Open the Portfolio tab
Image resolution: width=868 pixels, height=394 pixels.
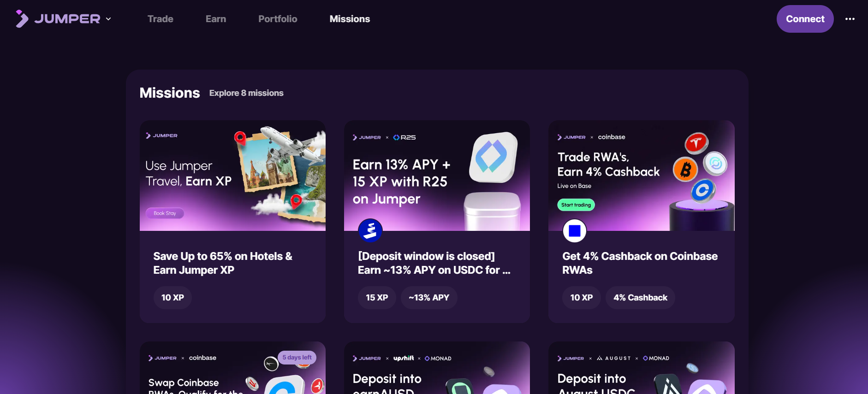tap(278, 19)
